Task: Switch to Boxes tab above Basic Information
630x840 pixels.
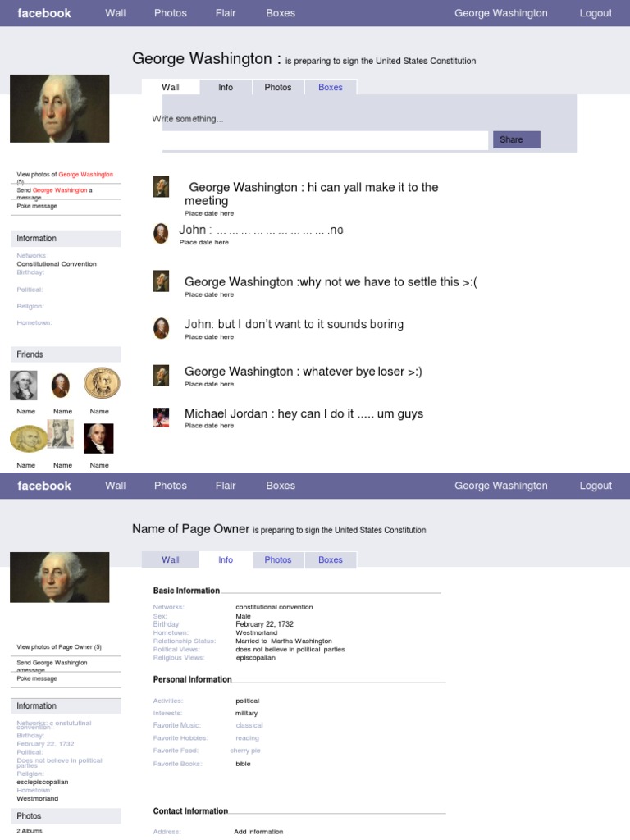Action: pyautogui.click(x=331, y=559)
